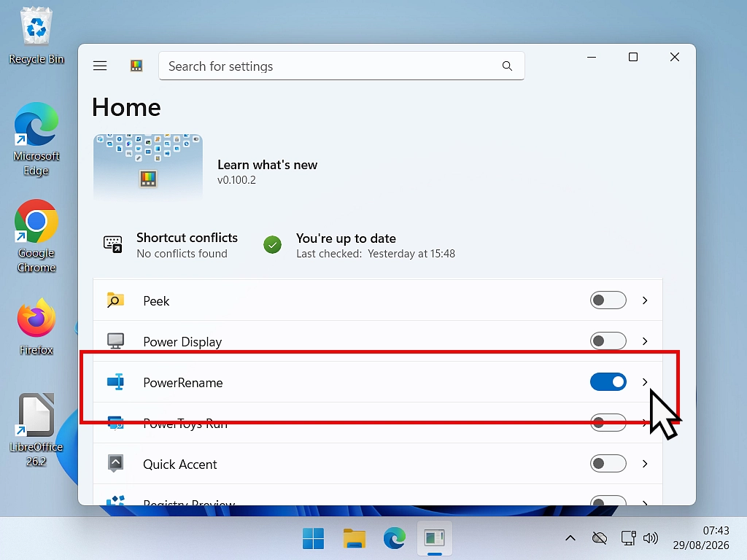Screen dimensions: 747x560
Task: Click the green up-to-date checkmark icon
Action: pyautogui.click(x=273, y=245)
